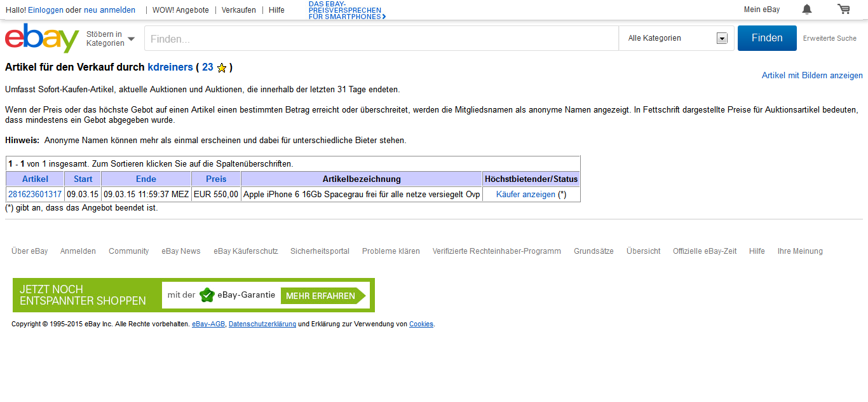Click the blue Finden button

[767, 38]
